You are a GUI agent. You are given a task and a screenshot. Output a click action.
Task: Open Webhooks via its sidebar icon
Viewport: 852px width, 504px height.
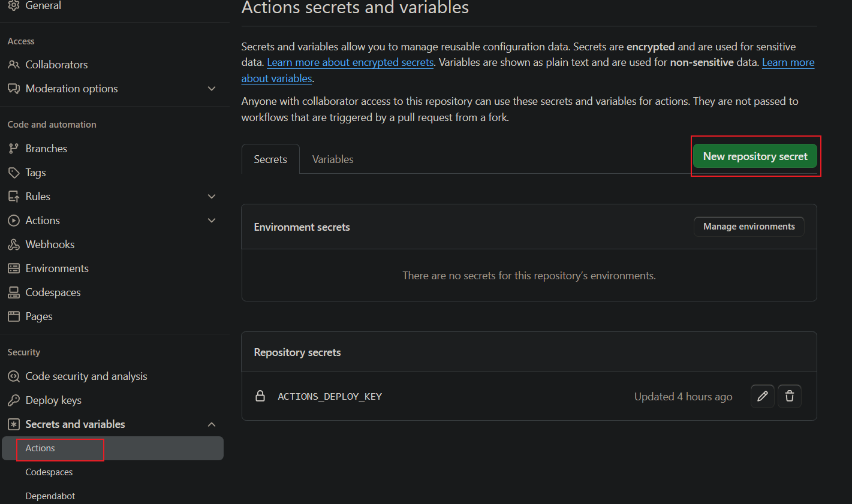[x=14, y=244]
